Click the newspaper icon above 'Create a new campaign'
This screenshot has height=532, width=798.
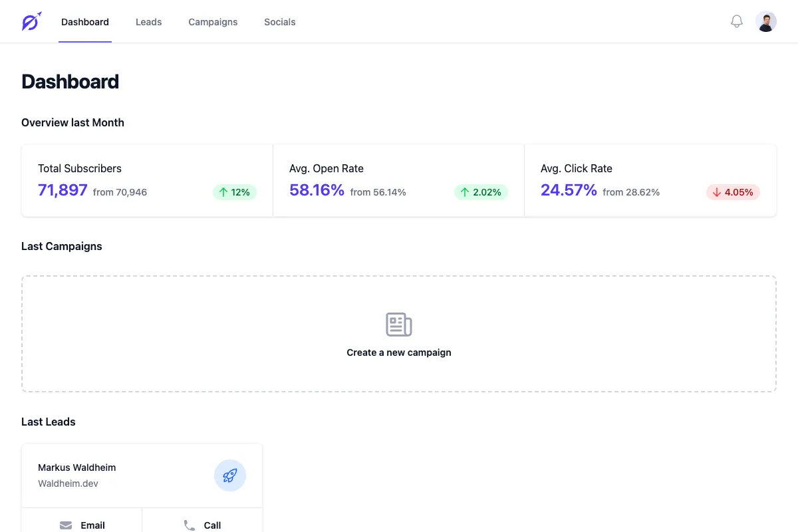[398, 324]
